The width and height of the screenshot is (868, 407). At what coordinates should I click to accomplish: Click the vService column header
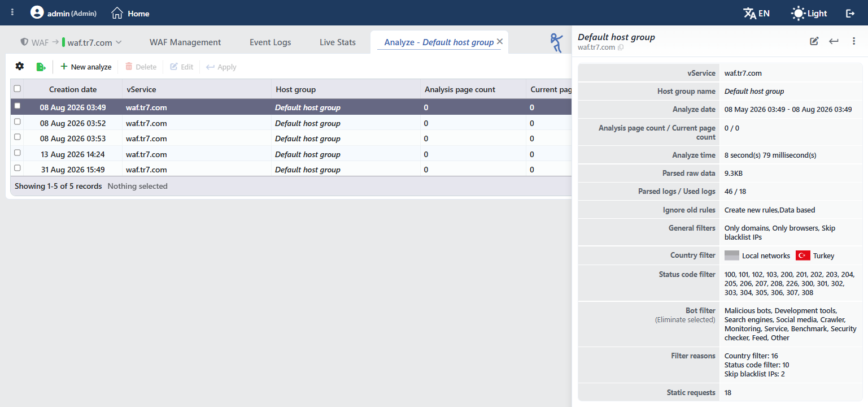(x=197, y=89)
